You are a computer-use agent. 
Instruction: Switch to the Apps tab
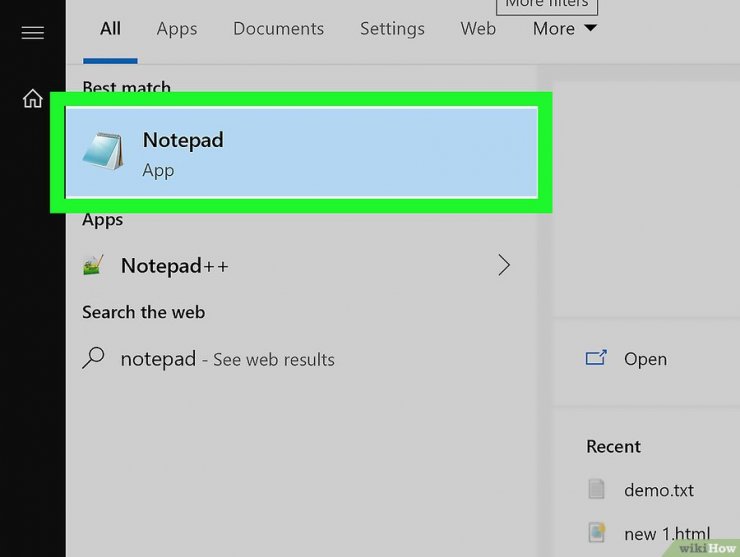pos(177,29)
